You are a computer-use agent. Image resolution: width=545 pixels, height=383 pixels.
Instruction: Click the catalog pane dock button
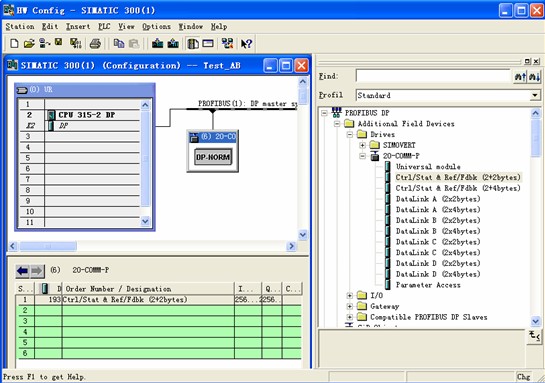coord(527,61)
